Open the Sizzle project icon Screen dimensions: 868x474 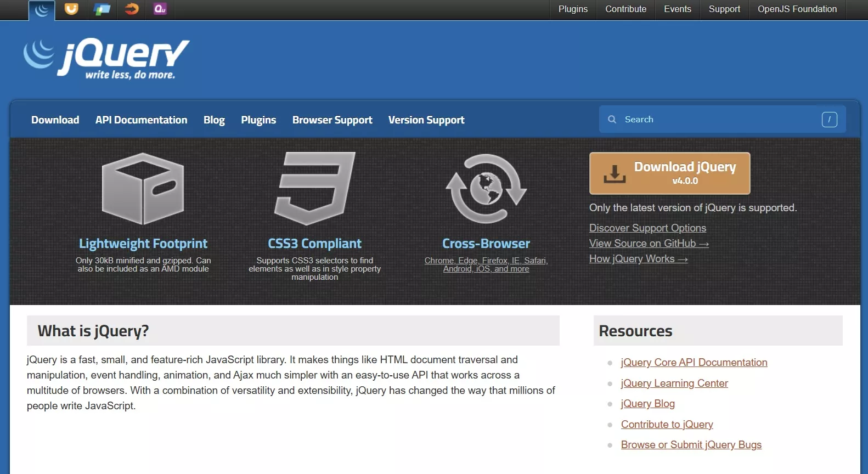131,9
